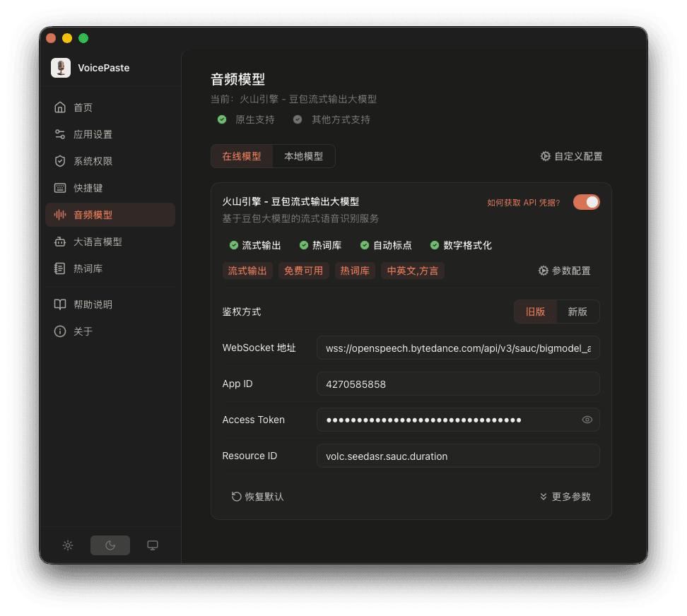
Task: Click the 音频模型 page heading
Action: tap(238, 79)
